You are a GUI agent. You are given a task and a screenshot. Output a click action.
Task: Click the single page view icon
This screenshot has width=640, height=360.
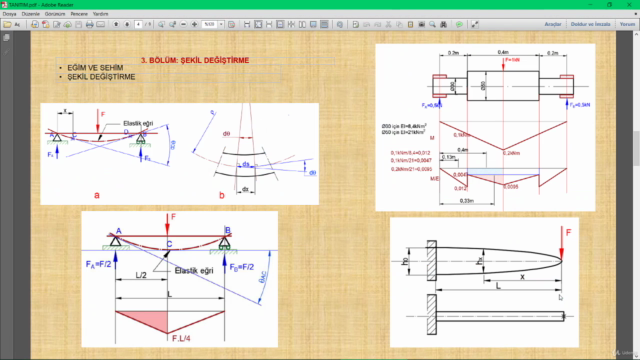(280, 24)
